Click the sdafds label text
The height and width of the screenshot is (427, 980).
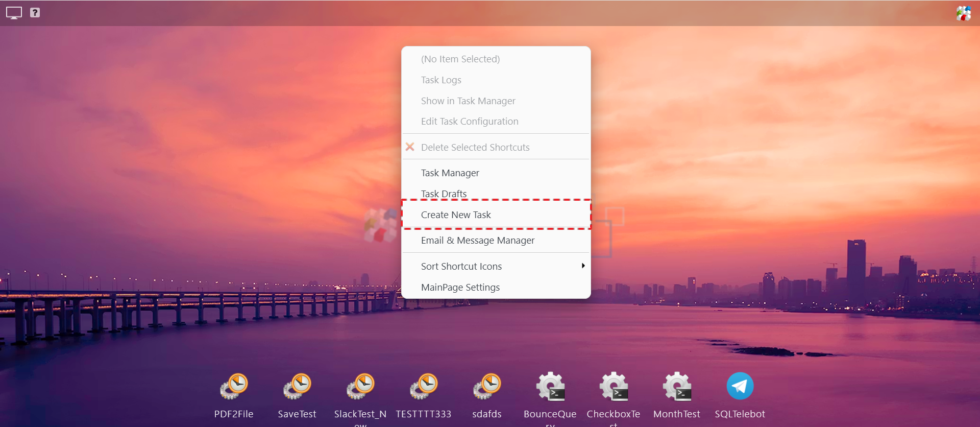point(487,414)
